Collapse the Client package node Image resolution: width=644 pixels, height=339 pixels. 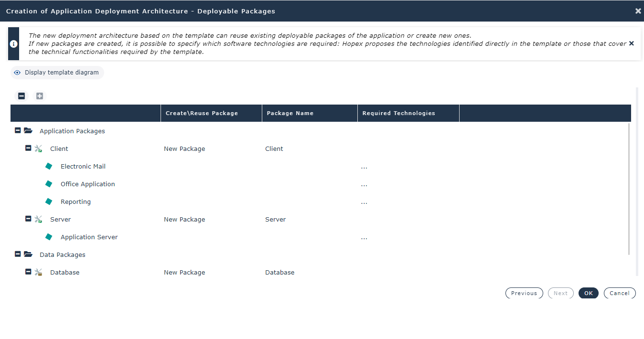coord(28,148)
